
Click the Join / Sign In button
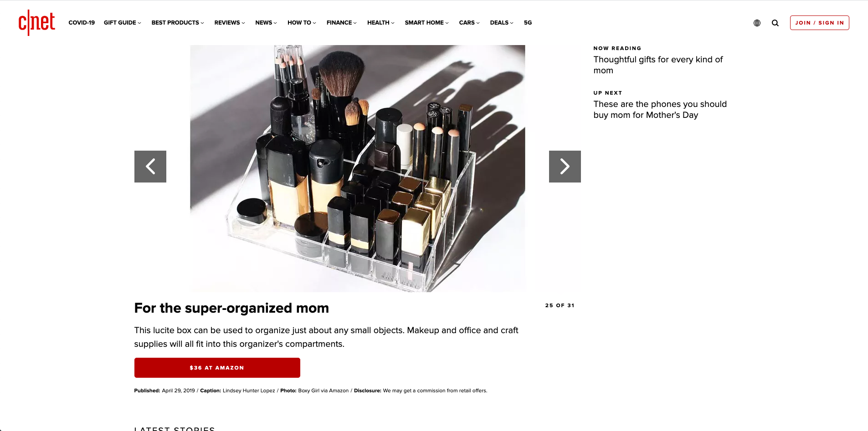click(819, 23)
